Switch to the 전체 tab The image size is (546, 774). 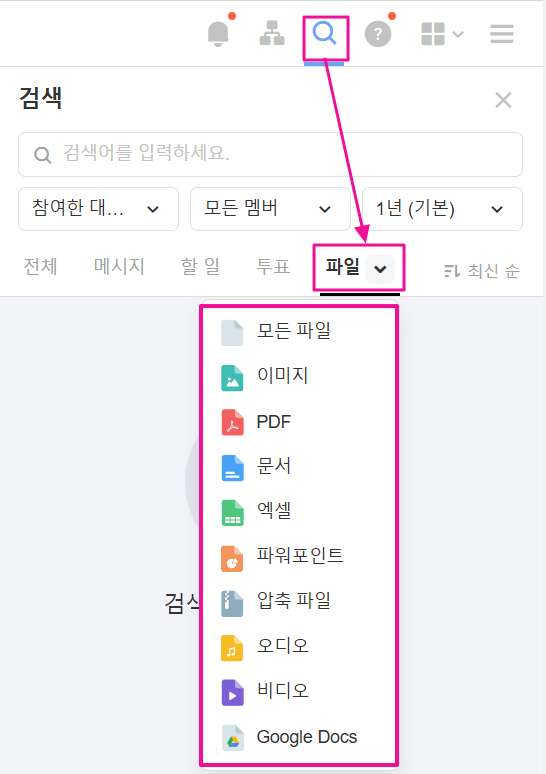[40, 267]
